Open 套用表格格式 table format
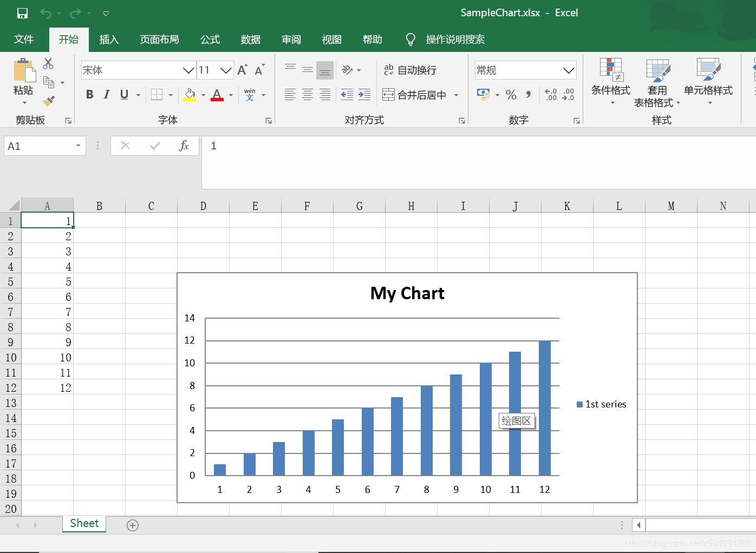The height and width of the screenshot is (553, 756). tap(657, 83)
